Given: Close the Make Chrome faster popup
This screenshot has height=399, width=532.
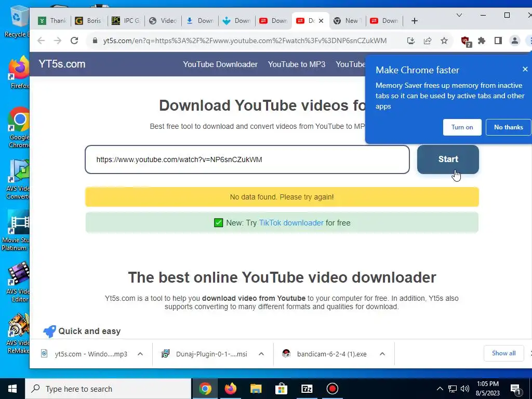Looking at the screenshot, I should click(525, 69).
